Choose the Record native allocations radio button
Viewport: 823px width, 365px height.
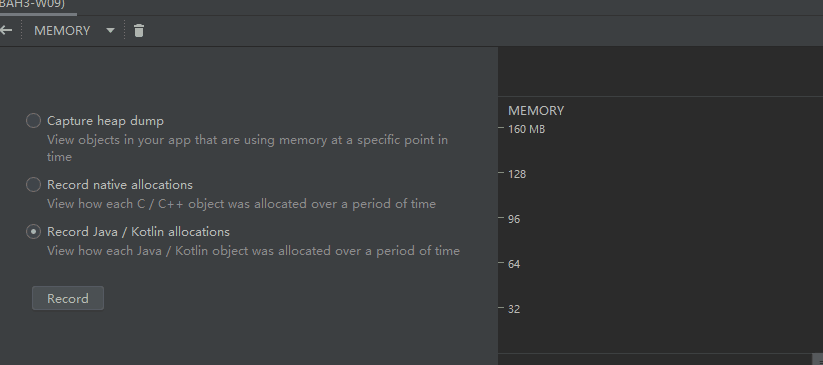pyautogui.click(x=34, y=185)
